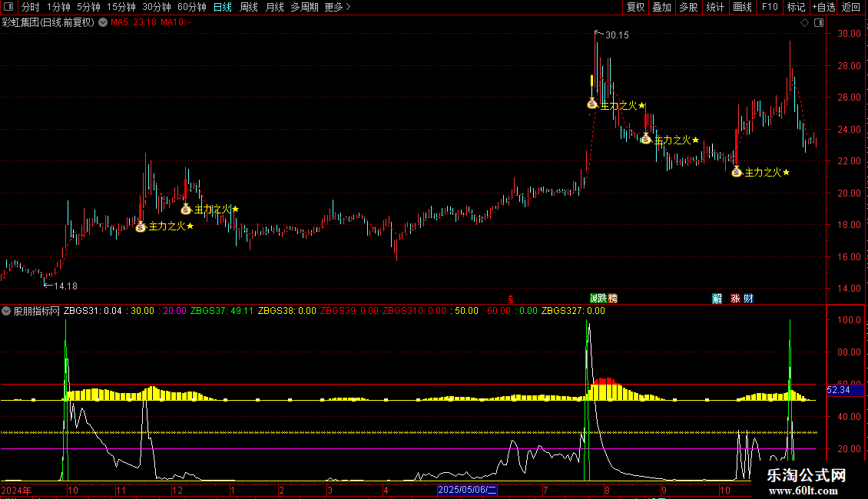The width and height of the screenshot is (868, 499).
Task: Click the ZBGS39: 0.00 value
Action: [350, 311]
